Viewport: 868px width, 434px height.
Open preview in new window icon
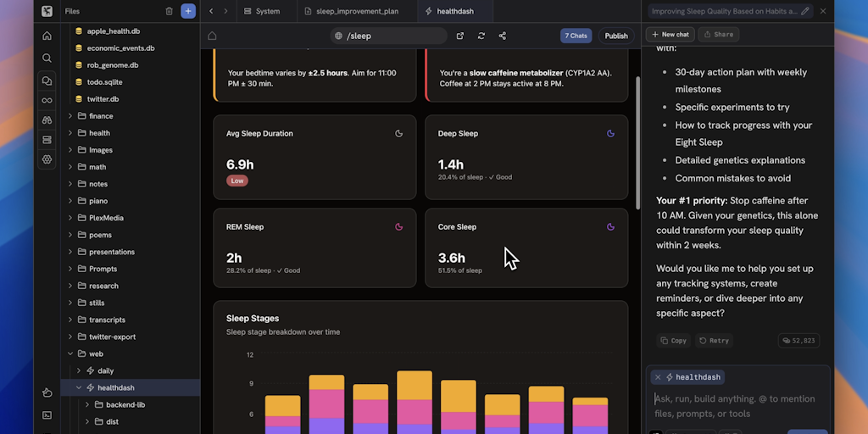pos(460,36)
